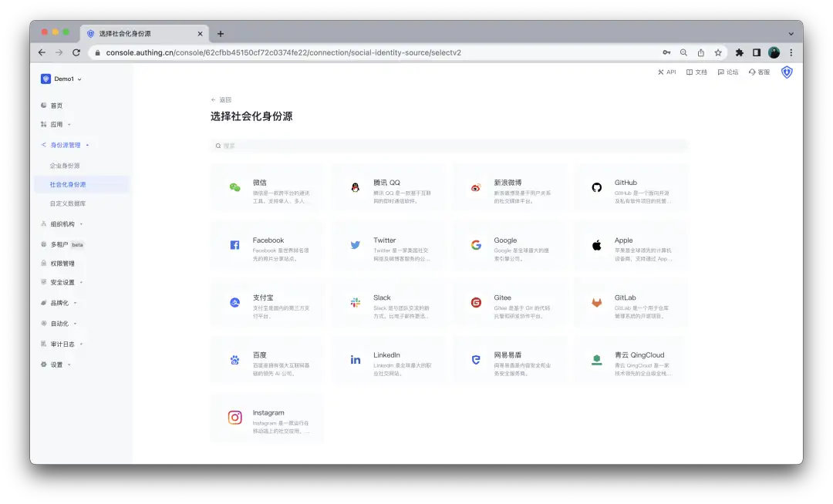Open the 文档 docs link in header
Image resolution: width=833 pixels, height=504 pixels.
[x=696, y=72]
